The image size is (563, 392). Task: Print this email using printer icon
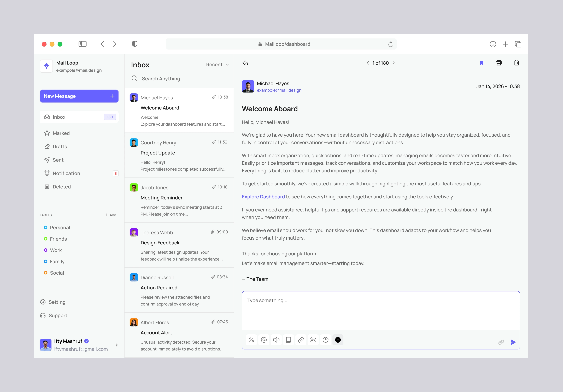(x=499, y=63)
